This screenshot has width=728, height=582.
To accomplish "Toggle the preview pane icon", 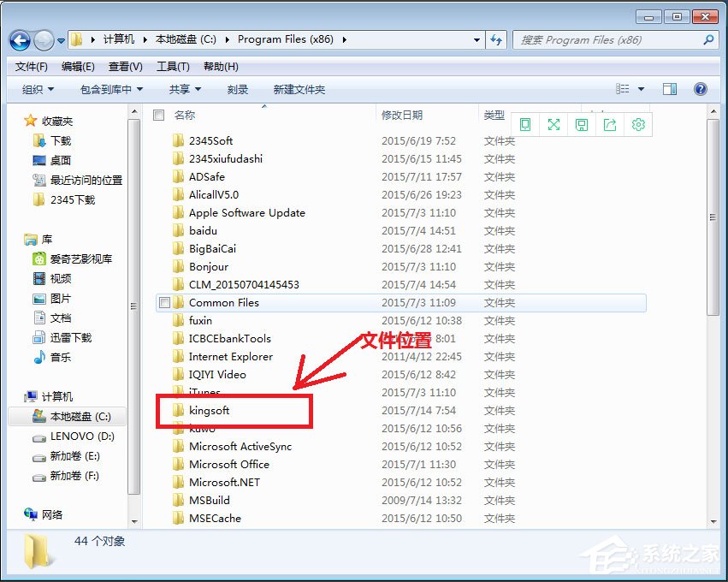I will tap(668, 88).
